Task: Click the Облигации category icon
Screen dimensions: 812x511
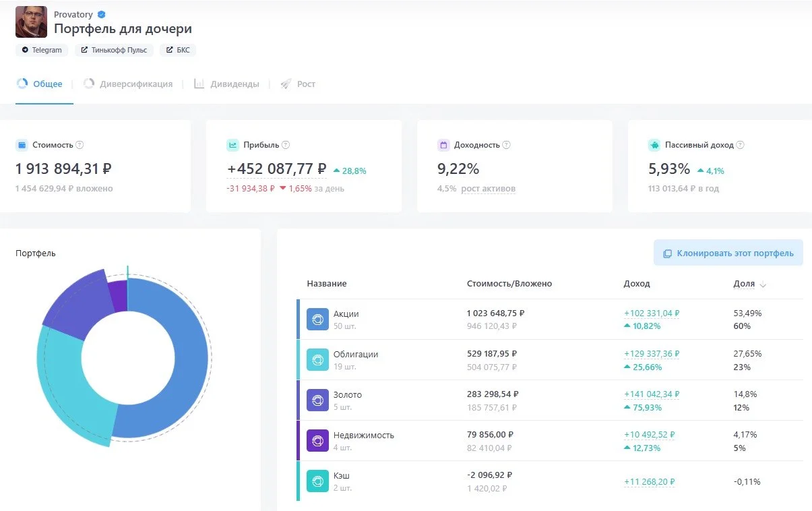Action: tap(317, 360)
